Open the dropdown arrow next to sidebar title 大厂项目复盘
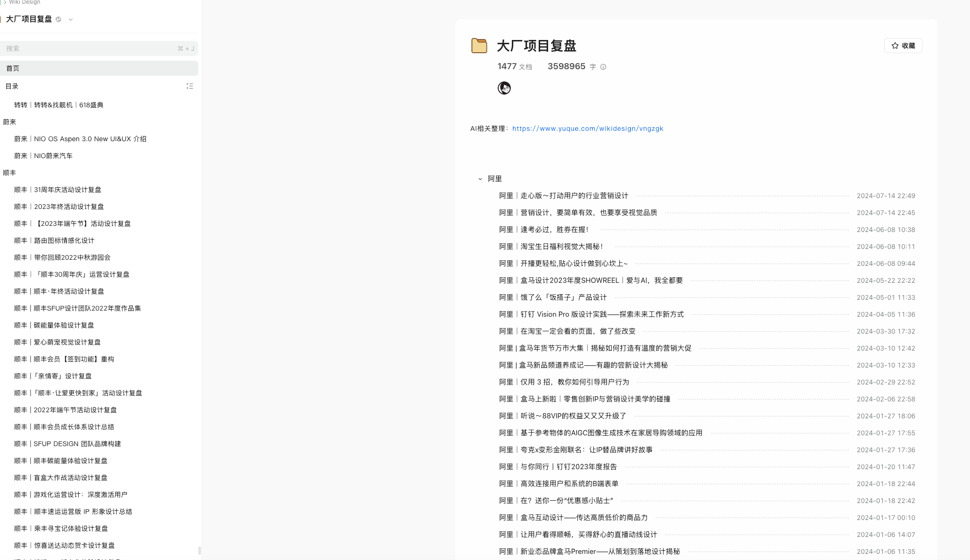Viewport: 970px width, 560px height. (x=71, y=19)
